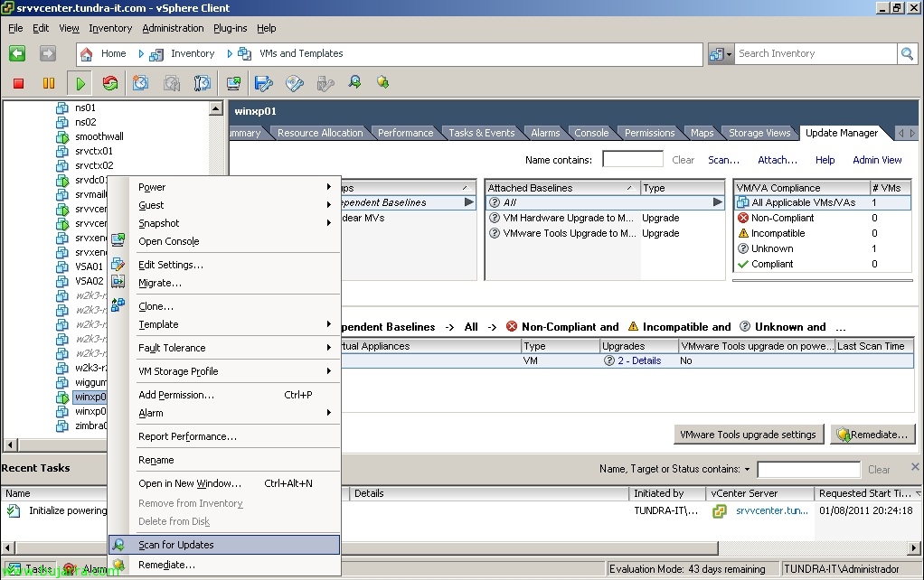Image resolution: width=924 pixels, height=580 pixels.
Task: Click the Remediate shield toolbar icon
Action: (383, 82)
